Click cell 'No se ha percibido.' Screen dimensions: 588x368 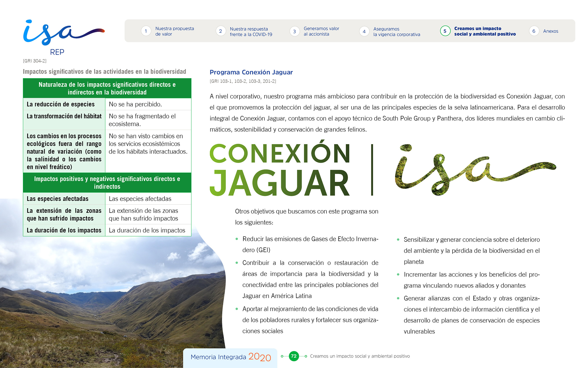pos(148,104)
